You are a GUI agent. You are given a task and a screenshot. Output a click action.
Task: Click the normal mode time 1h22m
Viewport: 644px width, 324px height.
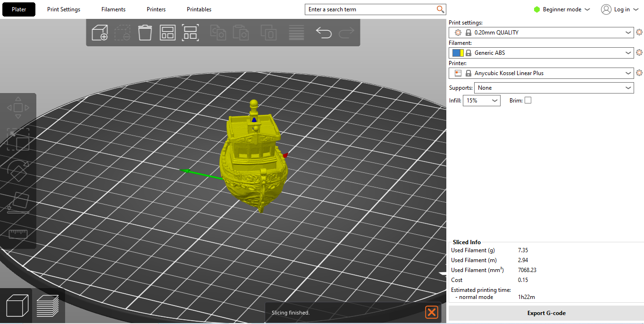point(527,297)
